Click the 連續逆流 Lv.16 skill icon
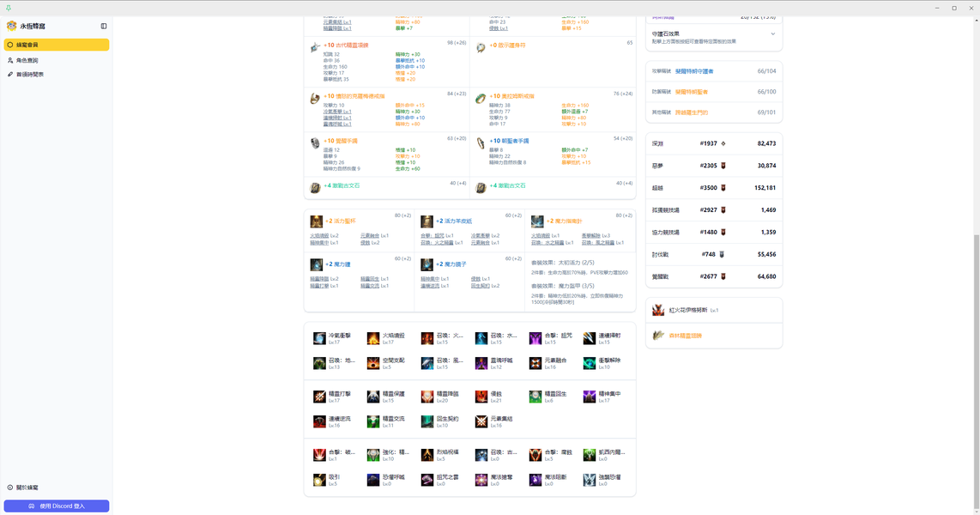 [x=319, y=422]
